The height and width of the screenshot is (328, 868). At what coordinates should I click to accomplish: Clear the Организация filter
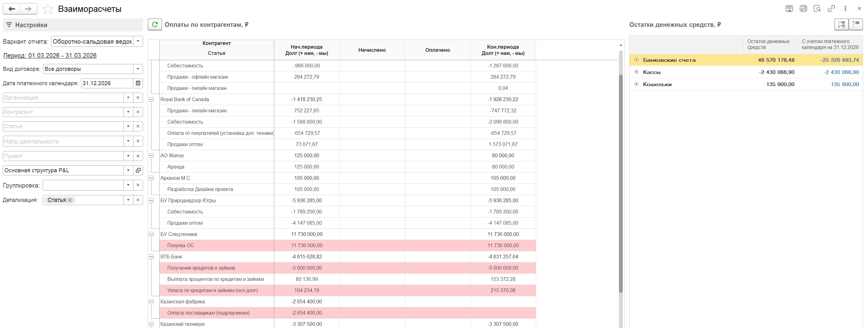[x=138, y=97]
